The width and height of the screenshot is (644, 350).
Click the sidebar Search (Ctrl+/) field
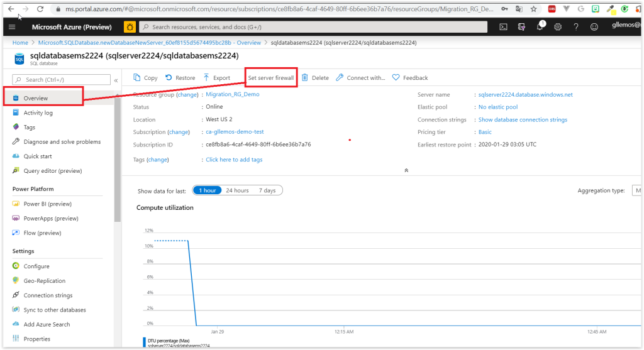[x=61, y=80]
